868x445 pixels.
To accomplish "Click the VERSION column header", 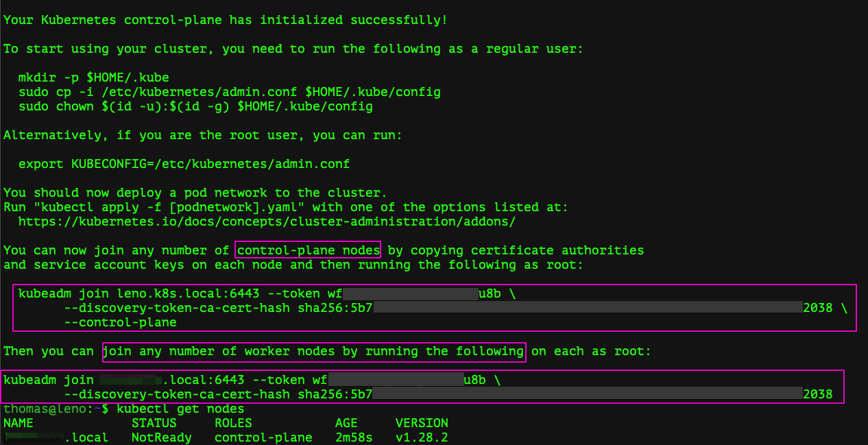I will (x=422, y=423).
